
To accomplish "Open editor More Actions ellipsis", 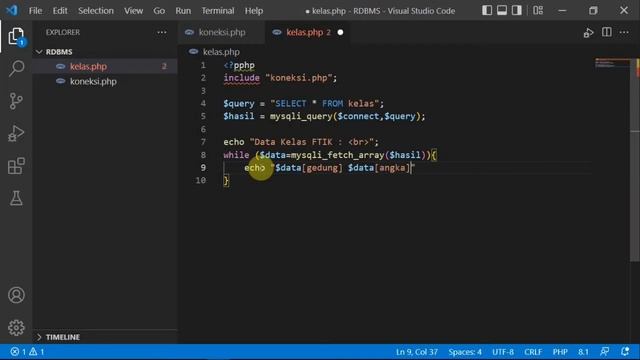I will tap(624, 32).
